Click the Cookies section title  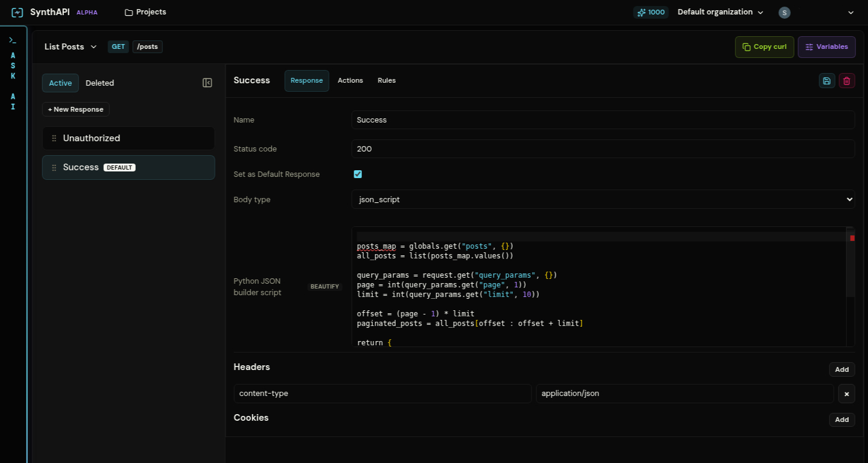[251, 418]
